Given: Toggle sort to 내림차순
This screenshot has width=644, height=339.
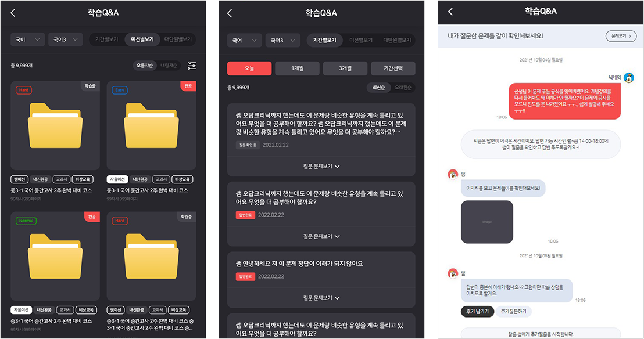Looking at the screenshot, I should click(169, 66).
